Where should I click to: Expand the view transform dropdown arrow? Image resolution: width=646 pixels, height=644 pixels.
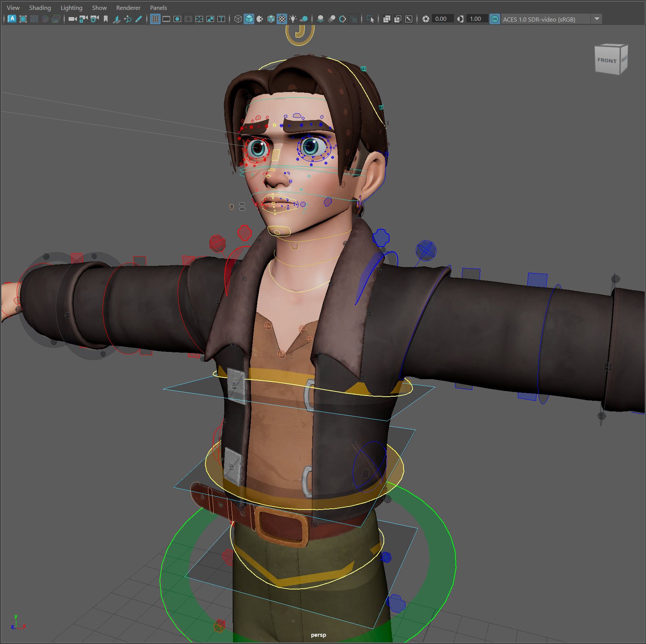pos(597,19)
